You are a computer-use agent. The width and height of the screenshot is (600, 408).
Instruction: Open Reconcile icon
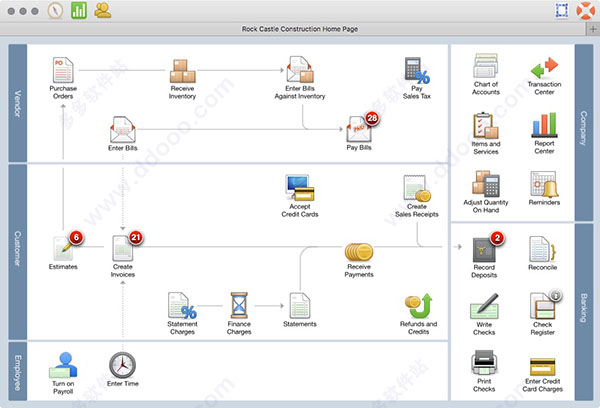click(x=543, y=249)
